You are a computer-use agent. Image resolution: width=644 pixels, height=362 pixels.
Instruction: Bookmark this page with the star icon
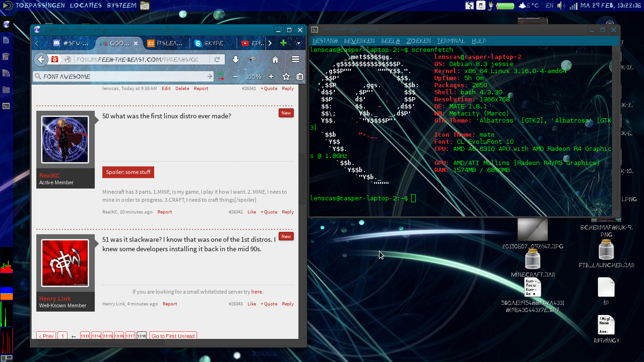click(286, 76)
